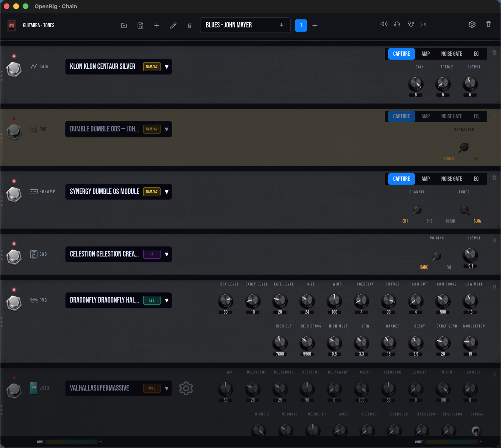Open ValhallaSupermassive plugin settings gear
The height and width of the screenshot is (448, 501).
pyautogui.click(x=186, y=388)
